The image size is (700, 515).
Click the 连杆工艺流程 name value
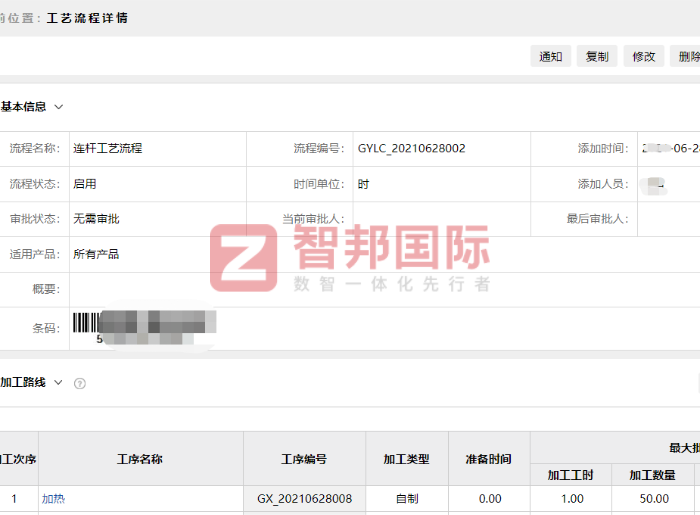tap(107, 148)
